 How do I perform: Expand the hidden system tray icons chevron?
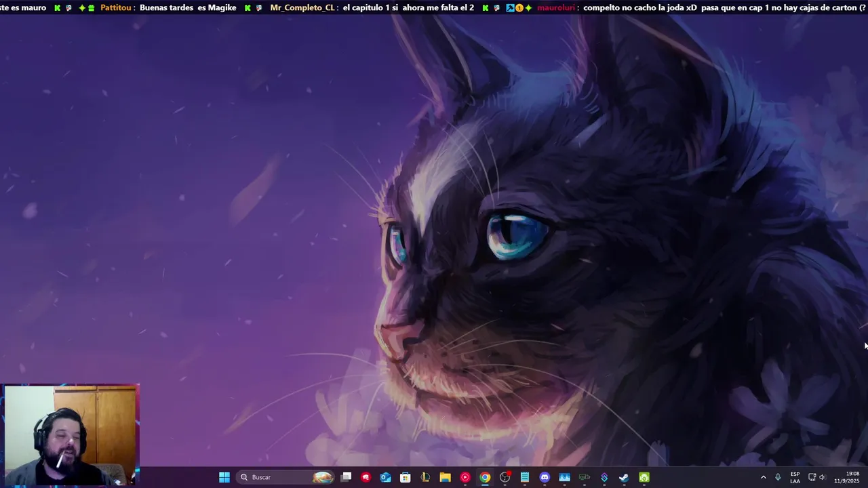coord(763,477)
